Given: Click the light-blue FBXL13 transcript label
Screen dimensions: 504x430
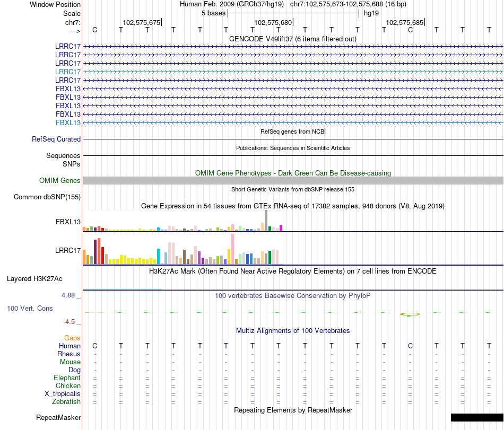Looking at the screenshot, I should coord(68,122).
